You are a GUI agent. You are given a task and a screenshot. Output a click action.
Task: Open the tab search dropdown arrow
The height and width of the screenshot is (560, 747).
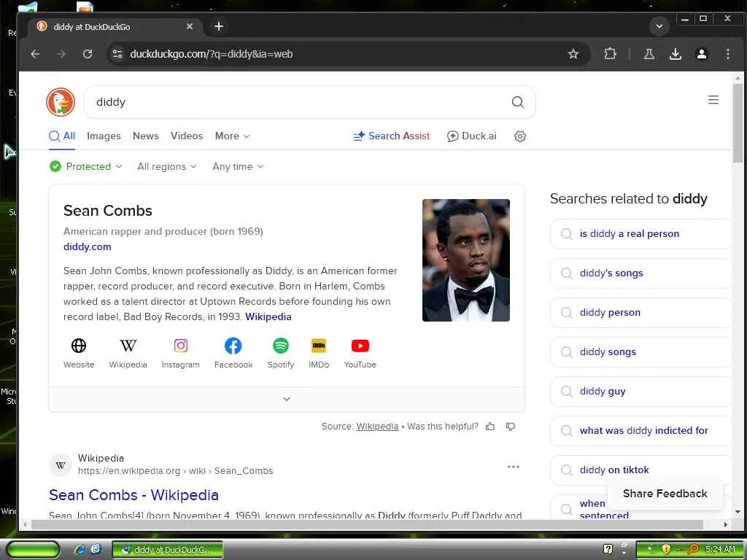[659, 26]
